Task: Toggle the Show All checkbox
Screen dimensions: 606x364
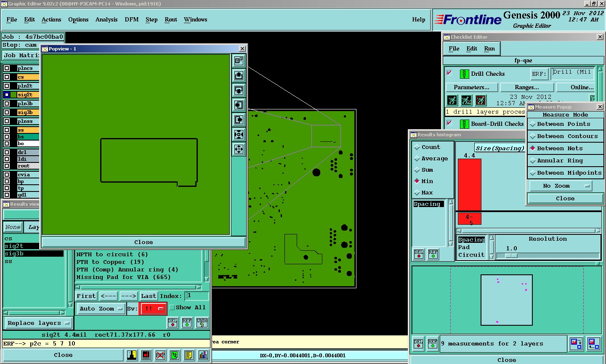Action: point(172,308)
